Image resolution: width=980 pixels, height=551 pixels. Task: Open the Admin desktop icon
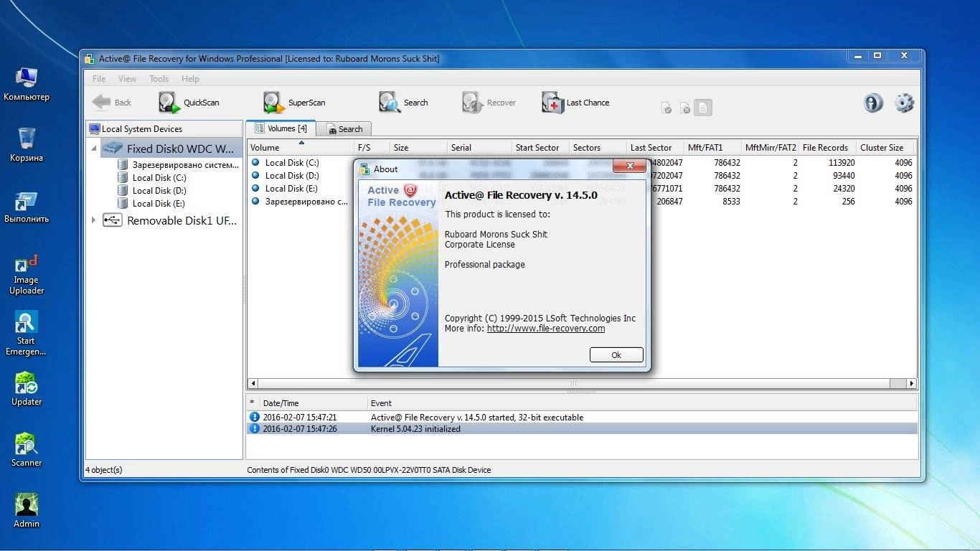27,511
